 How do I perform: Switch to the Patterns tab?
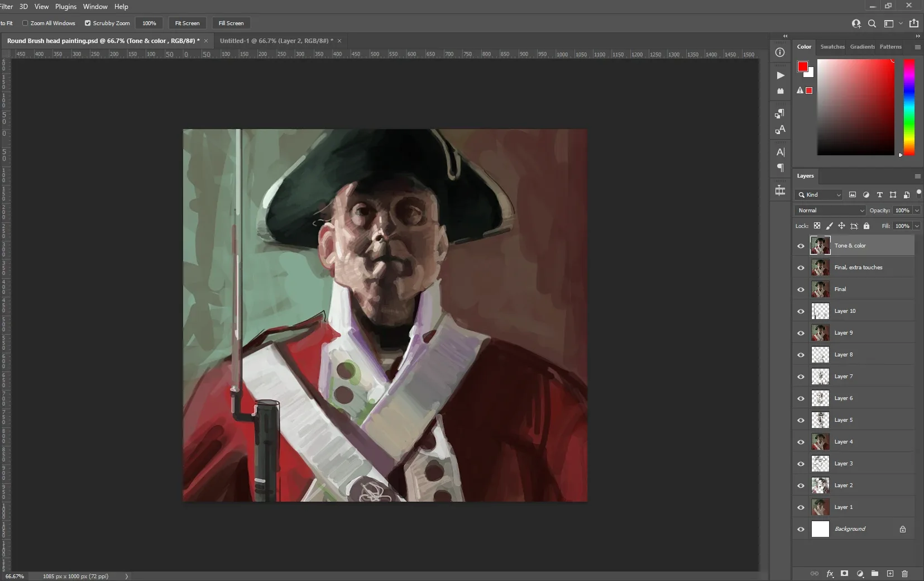[x=891, y=47]
